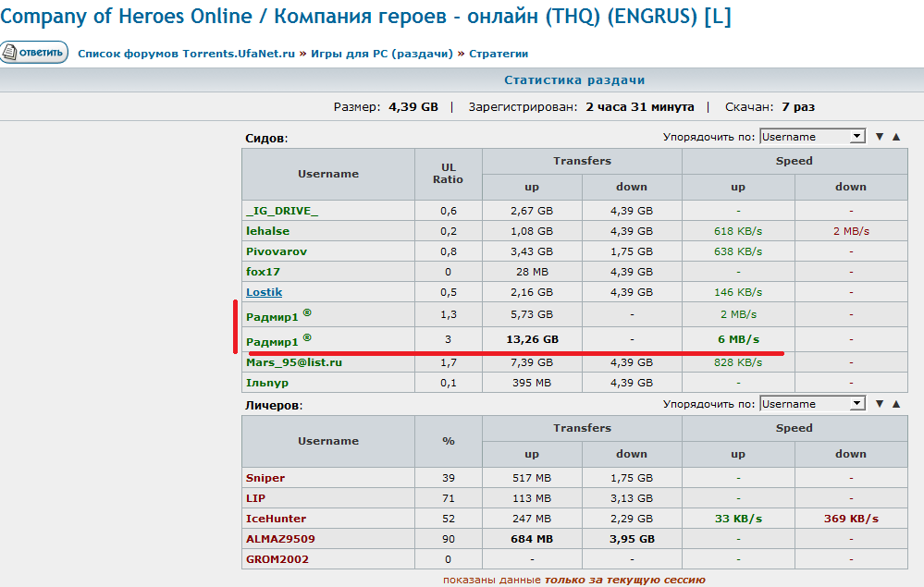This screenshot has height=587, width=924.
Task: Select IceHunter upload value 247 MB
Action: (532, 519)
